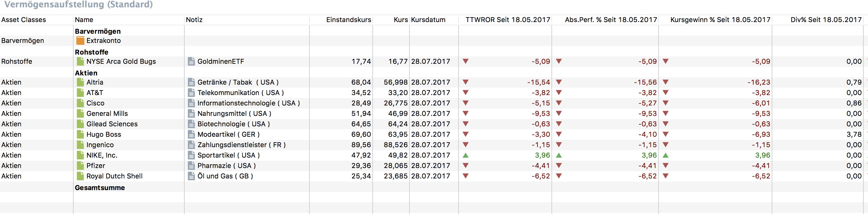
Task: Click the Div% Seit 18.05.2017 column header
Action: 826,20
